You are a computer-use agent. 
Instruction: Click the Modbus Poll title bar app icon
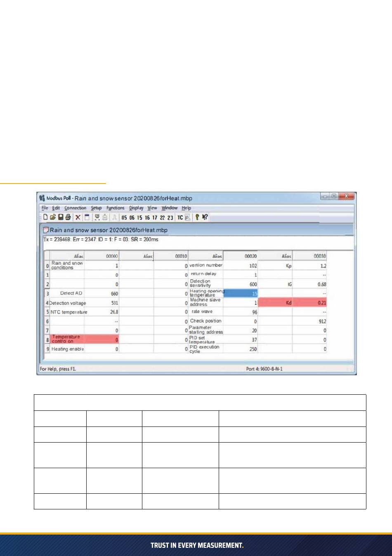42,198
